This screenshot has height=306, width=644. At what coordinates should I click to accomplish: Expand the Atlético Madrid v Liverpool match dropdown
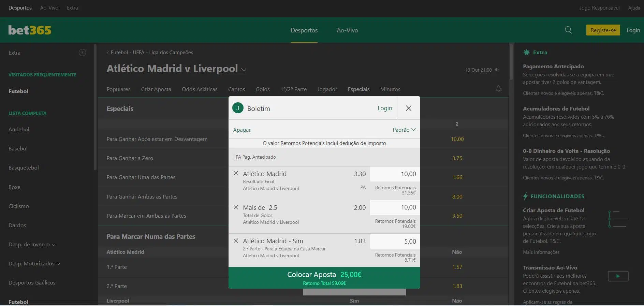pos(244,70)
